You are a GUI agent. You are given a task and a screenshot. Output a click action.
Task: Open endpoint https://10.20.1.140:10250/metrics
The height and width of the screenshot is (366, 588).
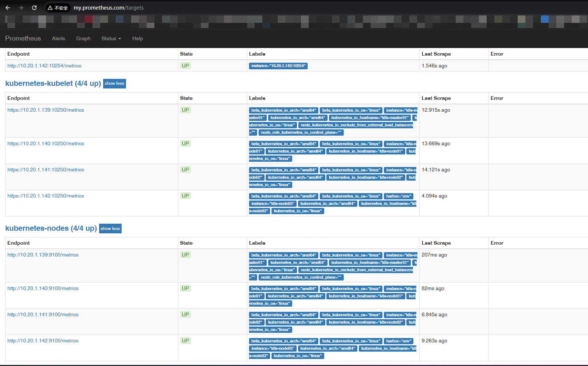46,143
